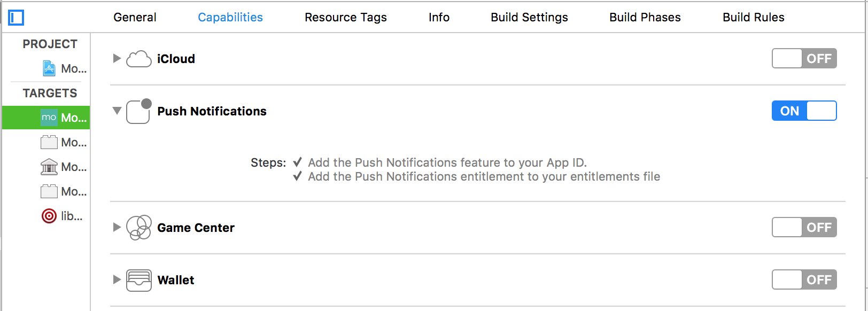Image resolution: width=868 pixels, height=311 pixels.
Task: Open the General tab
Action: 135,17
